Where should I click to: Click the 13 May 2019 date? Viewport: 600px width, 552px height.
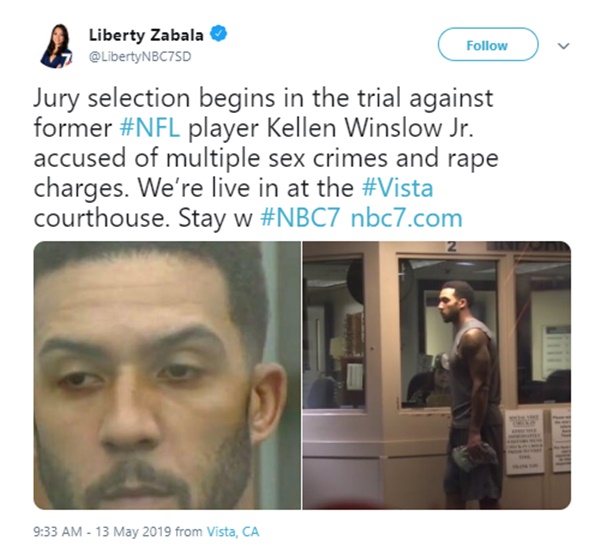[133, 531]
